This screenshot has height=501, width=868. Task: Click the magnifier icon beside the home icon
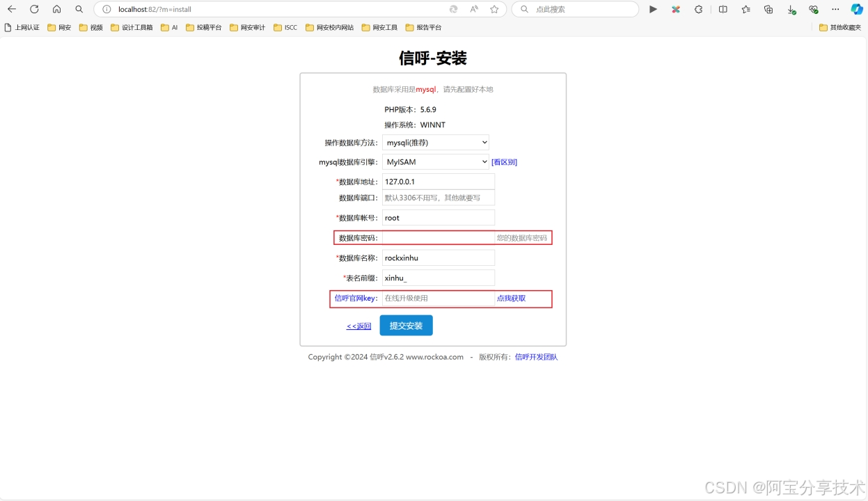(x=79, y=10)
